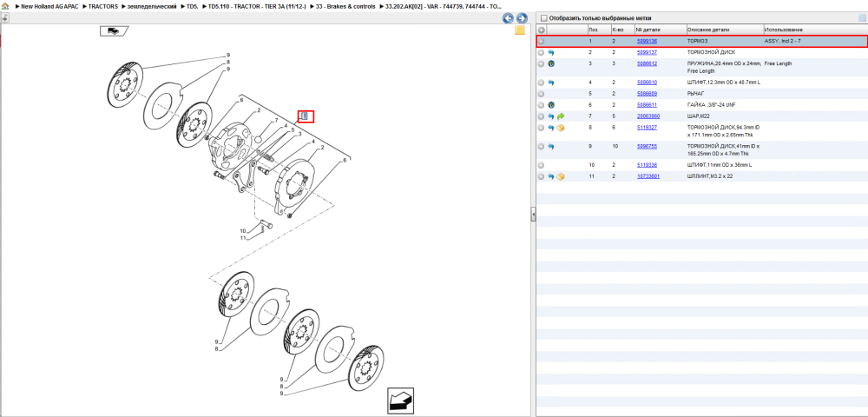The height and width of the screenshot is (417, 868).
Task: Click the blue arrow icon on row 5096755
Action: coord(551,146)
